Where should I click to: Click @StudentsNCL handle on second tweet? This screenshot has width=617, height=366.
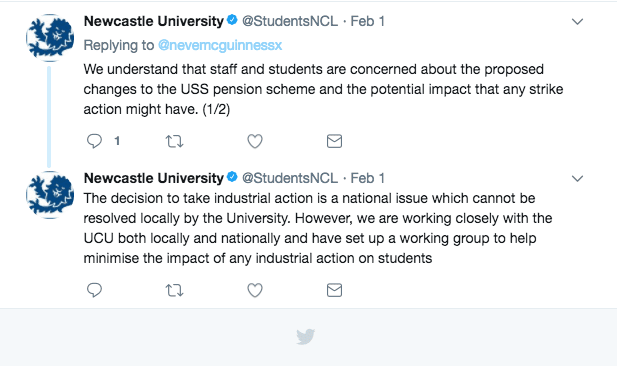[x=290, y=178]
